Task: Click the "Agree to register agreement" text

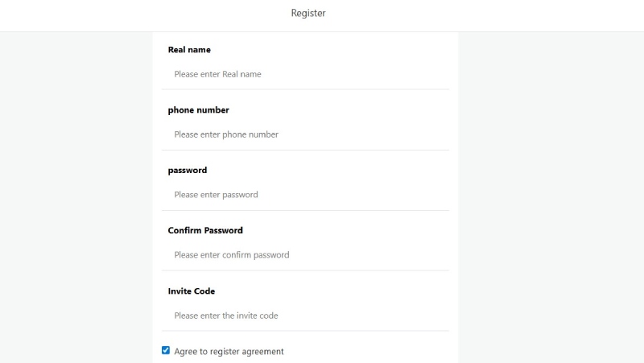Action: pyautogui.click(x=229, y=352)
